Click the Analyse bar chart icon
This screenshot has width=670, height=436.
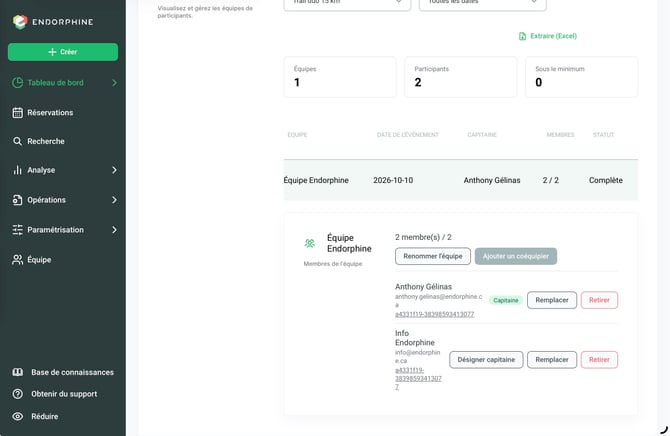pyautogui.click(x=17, y=170)
